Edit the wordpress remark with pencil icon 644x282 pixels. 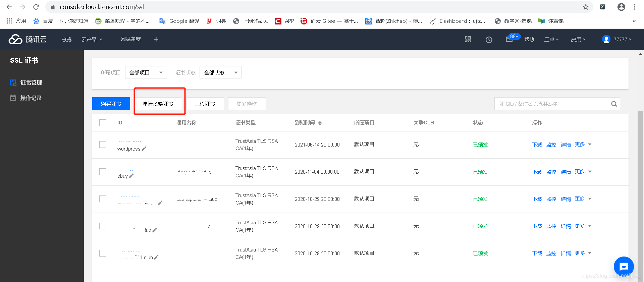point(144,149)
